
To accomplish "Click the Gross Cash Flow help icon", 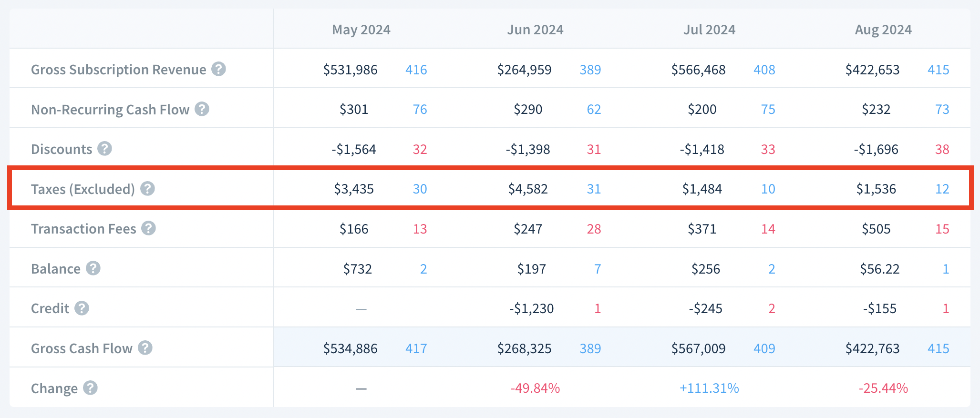I will tap(145, 348).
